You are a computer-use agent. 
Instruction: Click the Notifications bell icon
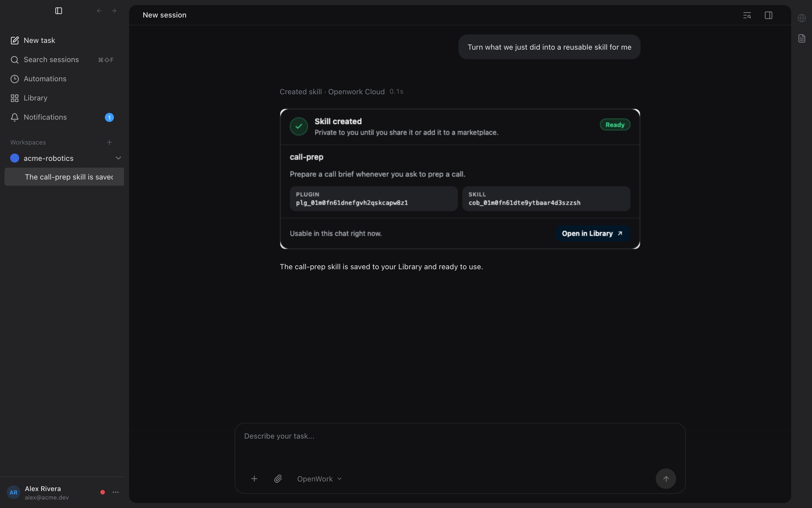14,117
